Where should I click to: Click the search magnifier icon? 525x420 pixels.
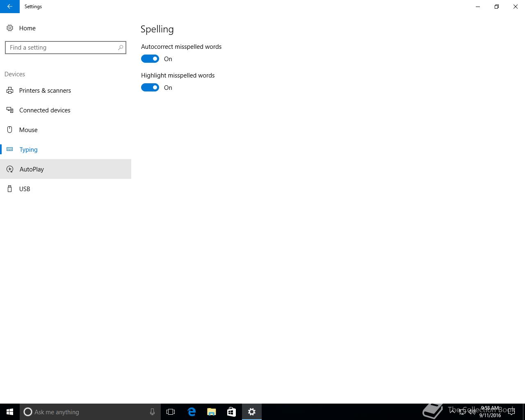121,48
